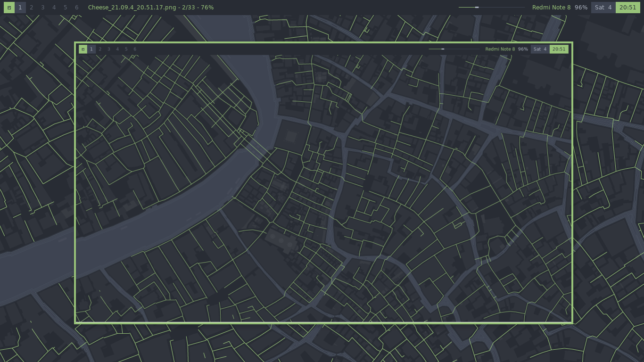644x362 pixels.
Task: Switch to workspace 3 in the top bar
Action: point(43,8)
